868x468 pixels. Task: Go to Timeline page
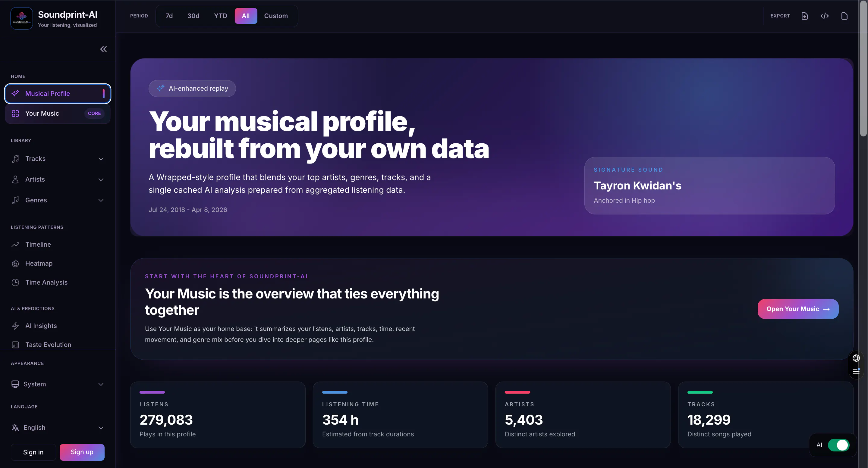click(x=58, y=245)
